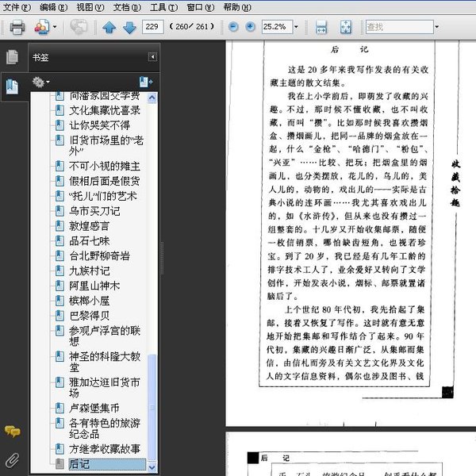Open the 文件 menu
The height and width of the screenshot is (476, 476).
click(17, 7)
